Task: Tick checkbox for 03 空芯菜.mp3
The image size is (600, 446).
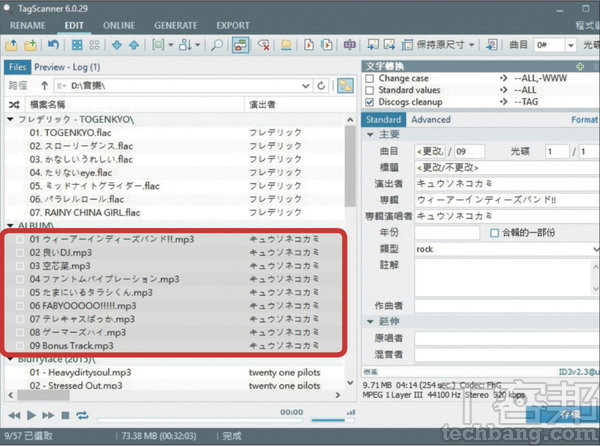Action: (20, 266)
